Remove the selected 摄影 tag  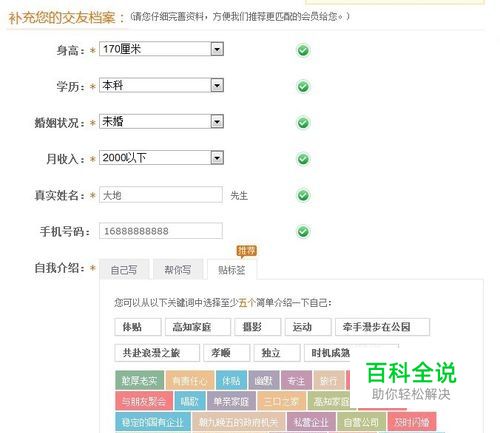[x=258, y=327]
